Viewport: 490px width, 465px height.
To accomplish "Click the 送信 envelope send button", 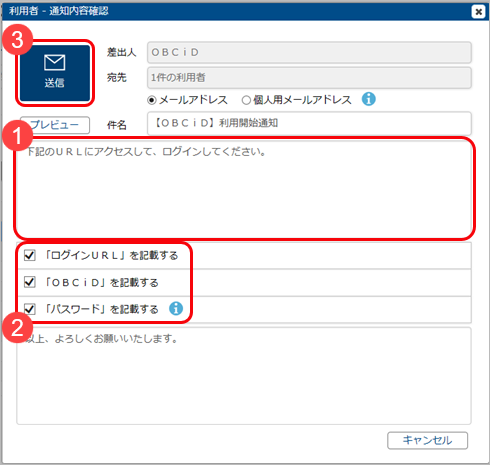I will (x=55, y=73).
